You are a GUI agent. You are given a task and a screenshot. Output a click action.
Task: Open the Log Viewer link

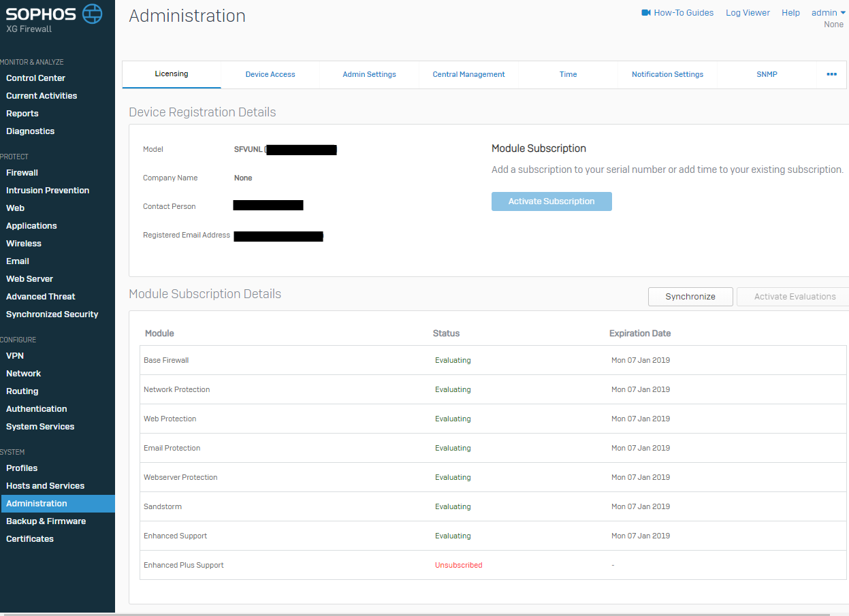tap(748, 13)
